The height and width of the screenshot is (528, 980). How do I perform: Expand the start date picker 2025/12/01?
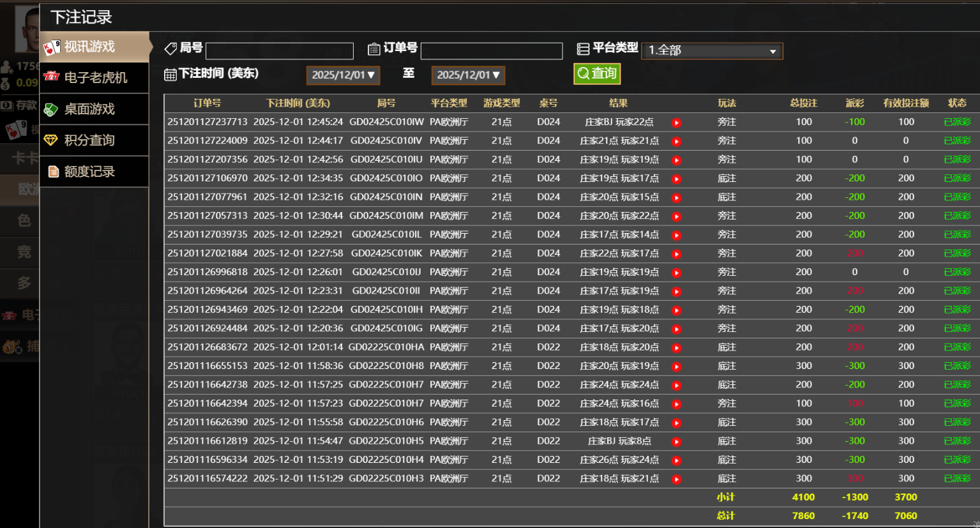click(343, 75)
